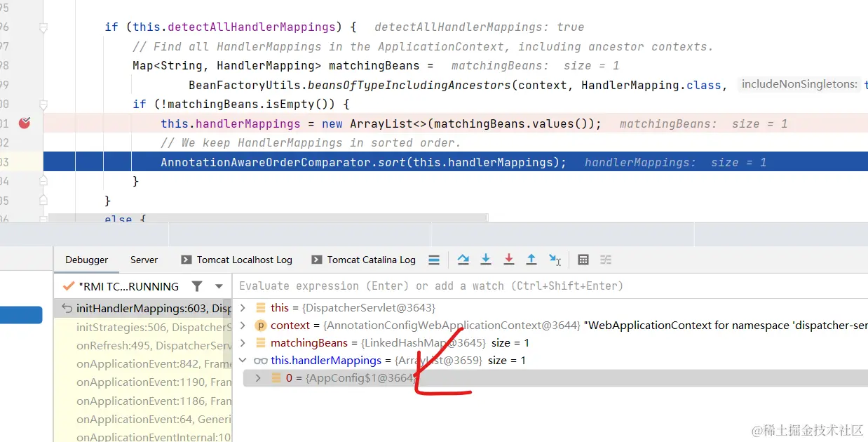The width and height of the screenshot is (868, 442).
Task: Open the Tomcat Catalina Log tab
Action: (364, 260)
